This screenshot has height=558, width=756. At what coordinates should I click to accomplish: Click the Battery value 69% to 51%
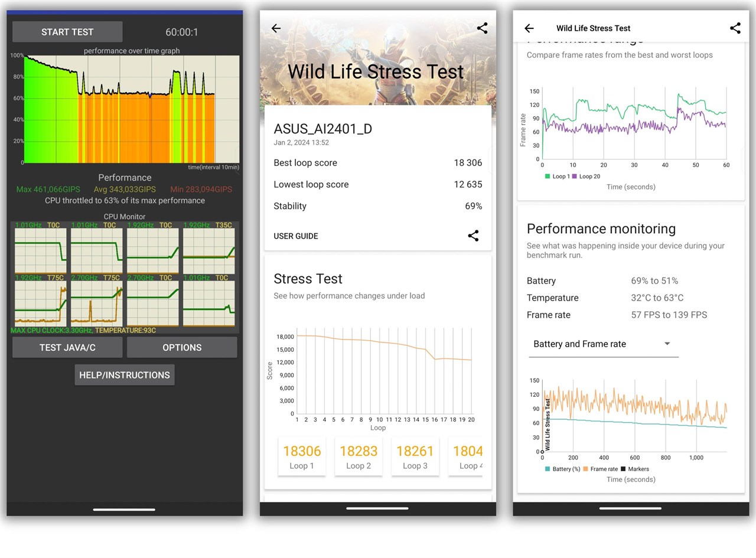coord(654,281)
